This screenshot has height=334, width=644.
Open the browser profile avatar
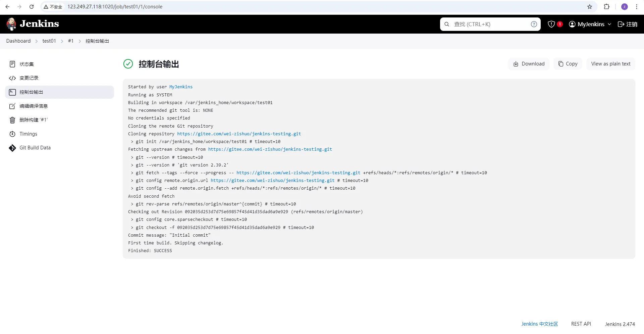(625, 7)
